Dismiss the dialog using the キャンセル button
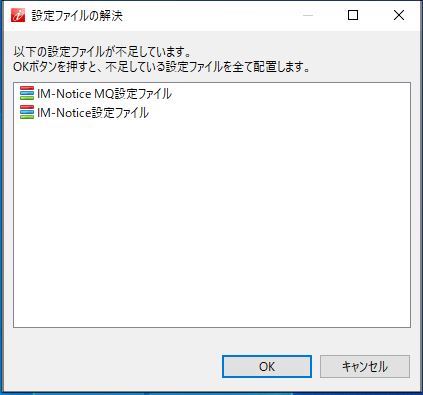Screen dimensions: 423x395 [x=365, y=366]
